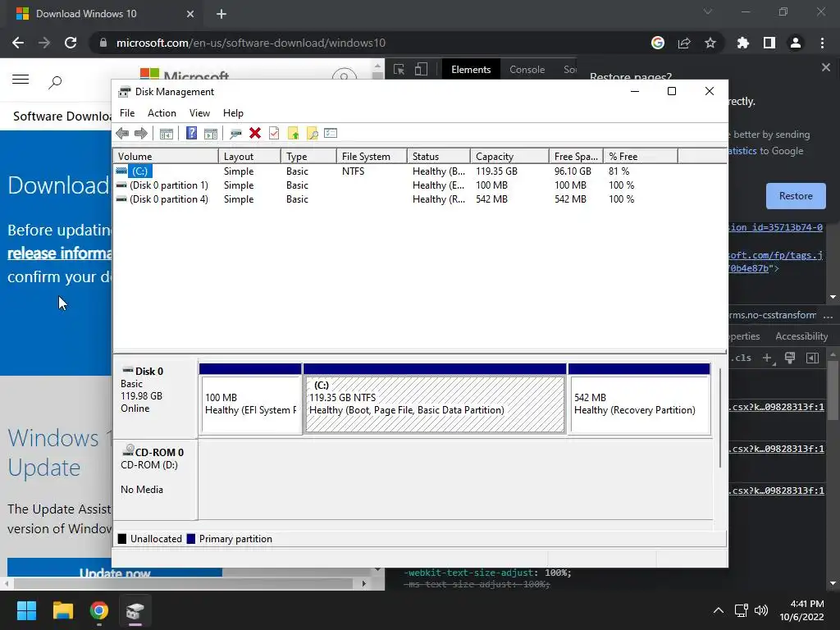Click the checklist view settings toolbar icon
This screenshot has height=630, width=840.
[331, 134]
